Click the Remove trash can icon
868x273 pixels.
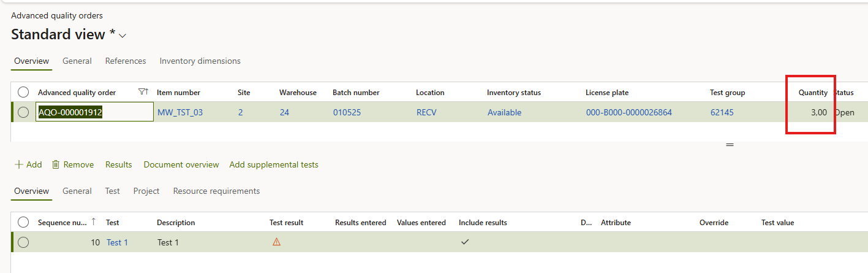pos(56,164)
